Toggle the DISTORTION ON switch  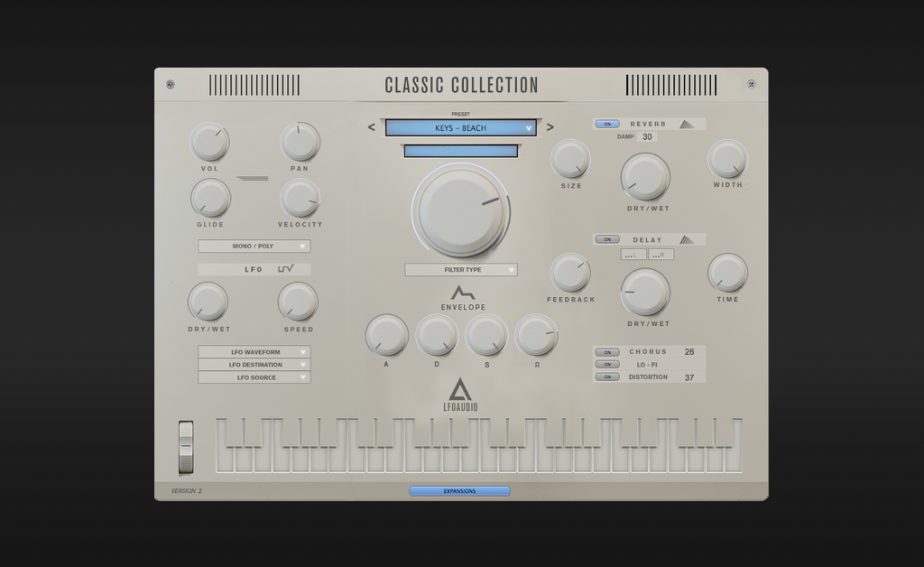[607, 376]
